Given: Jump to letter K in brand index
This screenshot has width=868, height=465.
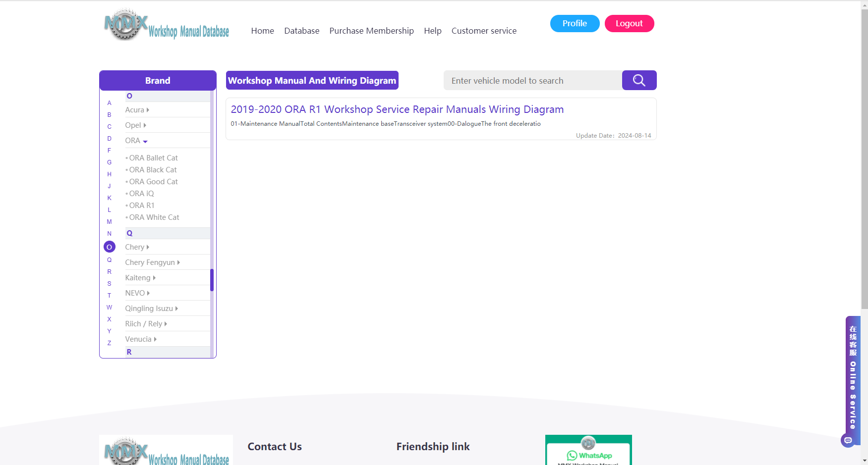Looking at the screenshot, I should [110, 198].
